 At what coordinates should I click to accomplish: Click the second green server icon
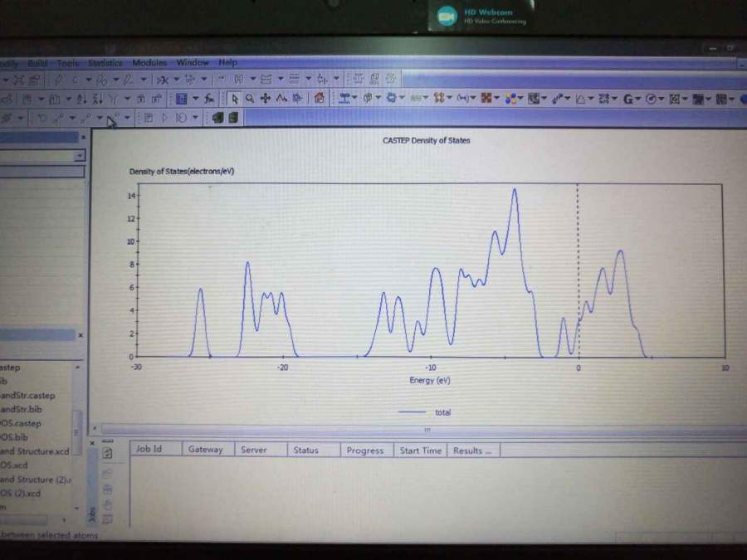233,118
